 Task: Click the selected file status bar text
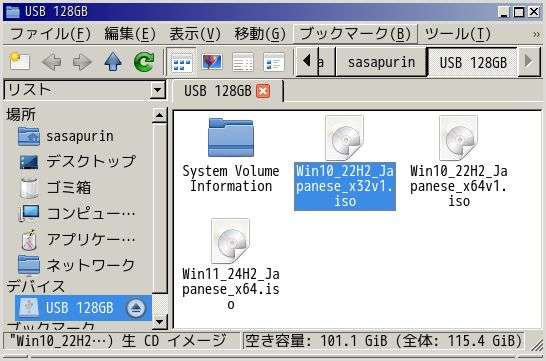[x=118, y=341]
